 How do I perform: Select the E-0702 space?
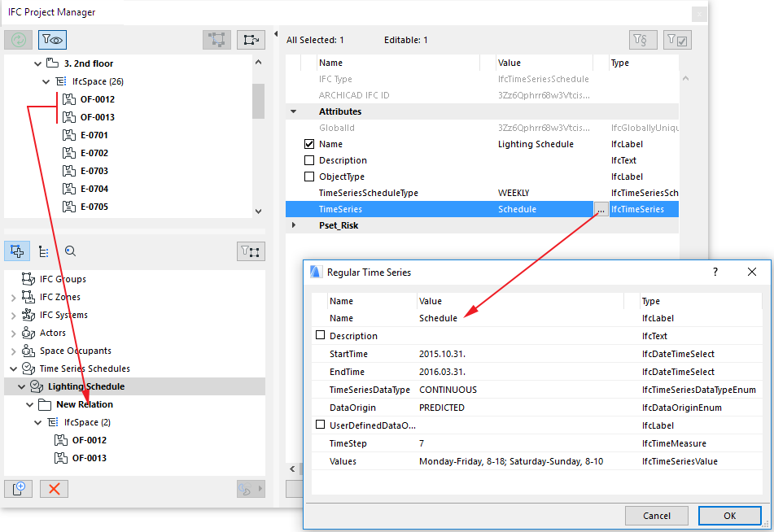[94, 153]
